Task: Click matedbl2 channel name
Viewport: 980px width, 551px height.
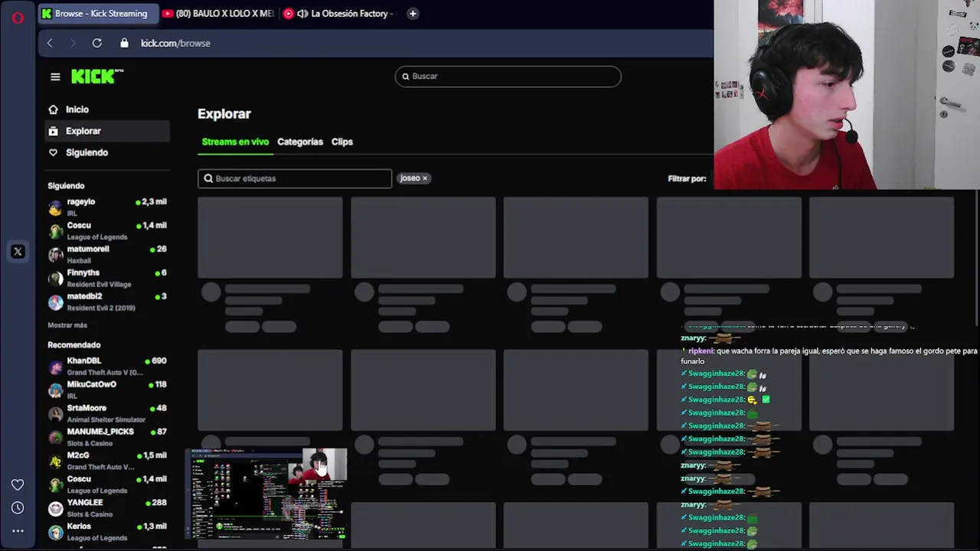Action: (84, 296)
